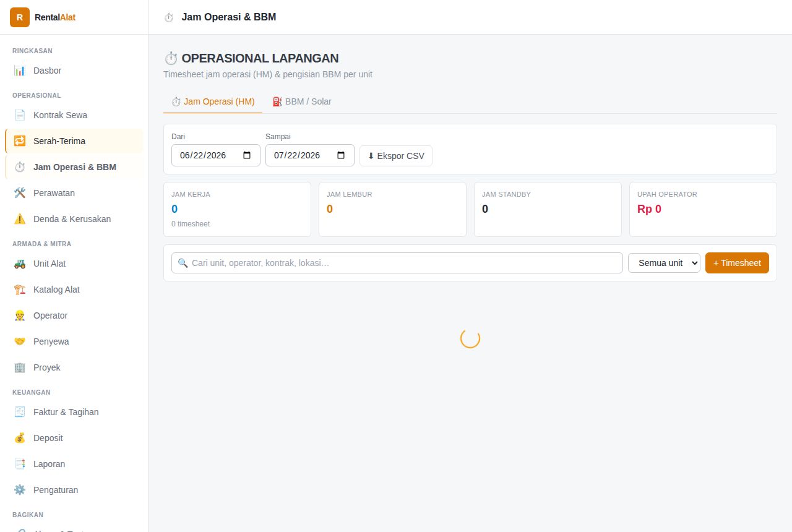792x532 pixels.
Task: Open the Penyewa menu item
Action: point(74,341)
